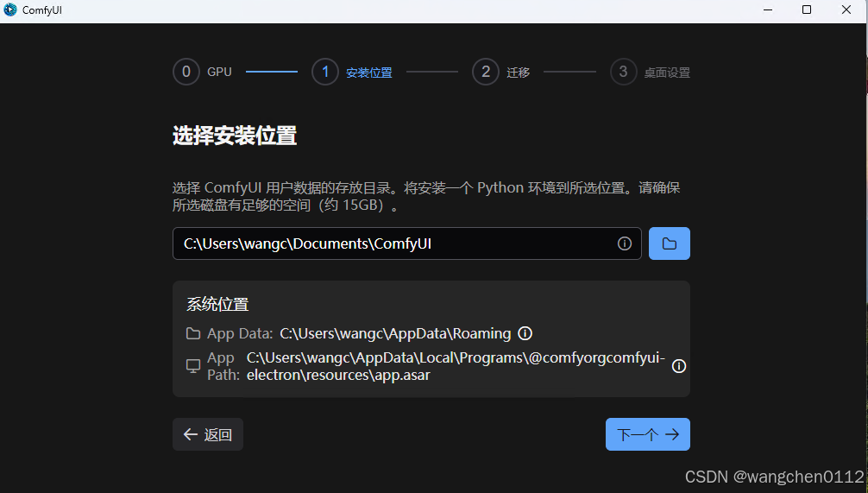The image size is (868, 493).
Task: Click info icon inside install path field
Action: (x=625, y=243)
